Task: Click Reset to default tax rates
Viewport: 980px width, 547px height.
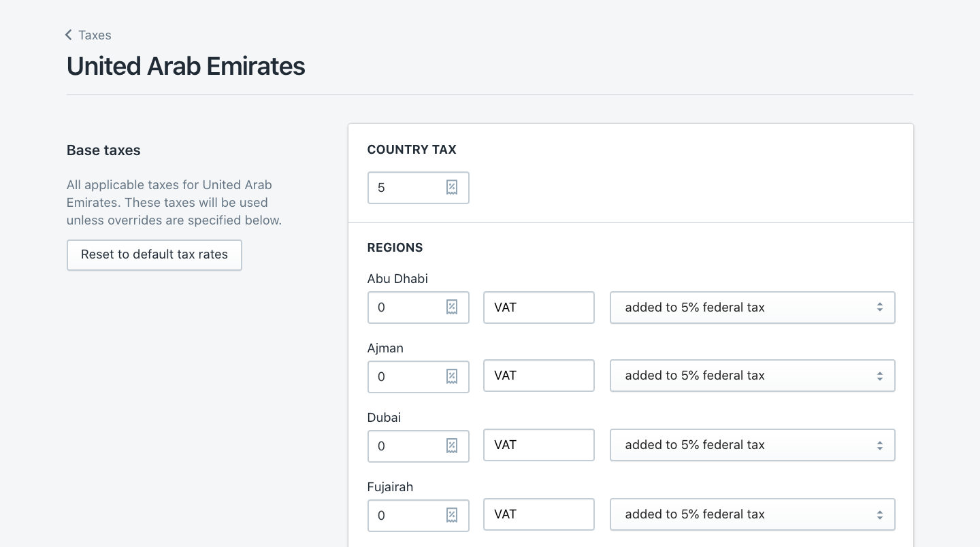Action: pos(154,254)
